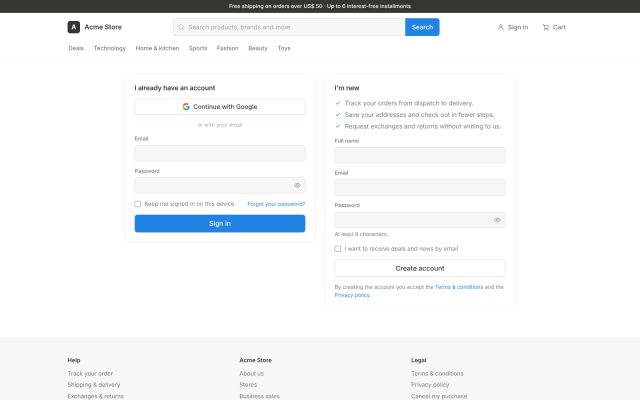Click 'Save your addresses' benefit text
Screen dimensions: 640x400
pyautogui.click(x=419, y=115)
